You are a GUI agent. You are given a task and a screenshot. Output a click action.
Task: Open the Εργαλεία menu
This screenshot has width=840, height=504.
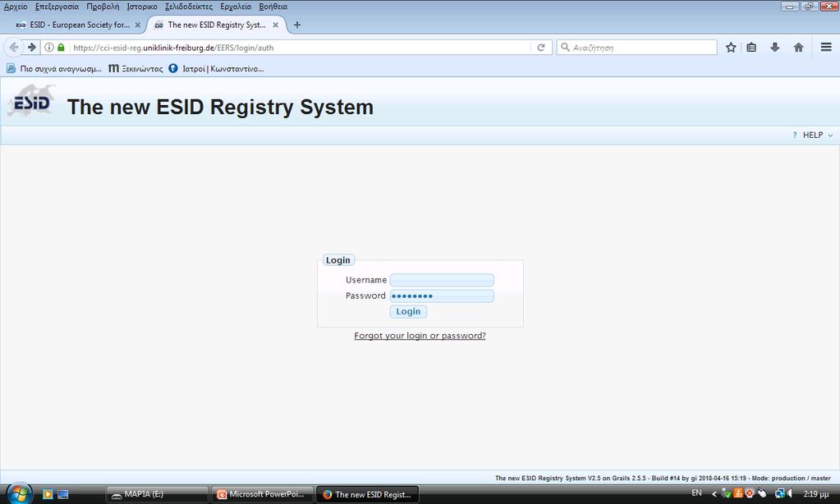tap(236, 7)
